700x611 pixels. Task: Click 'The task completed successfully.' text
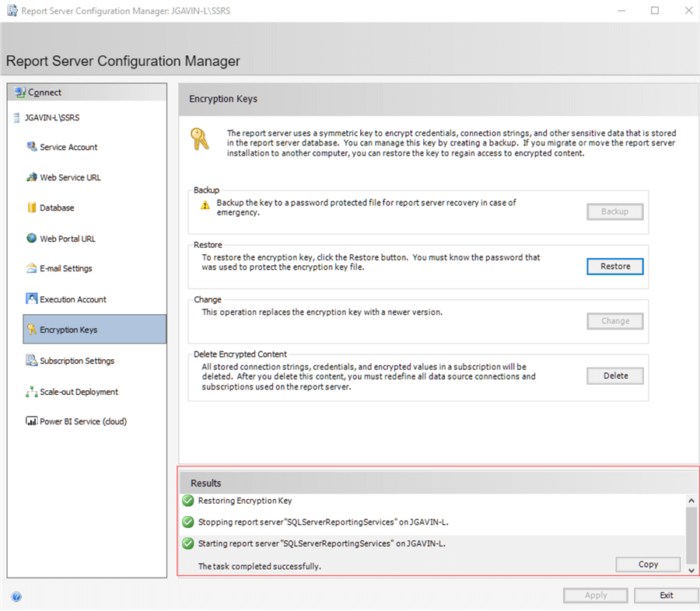pos(259,567)
